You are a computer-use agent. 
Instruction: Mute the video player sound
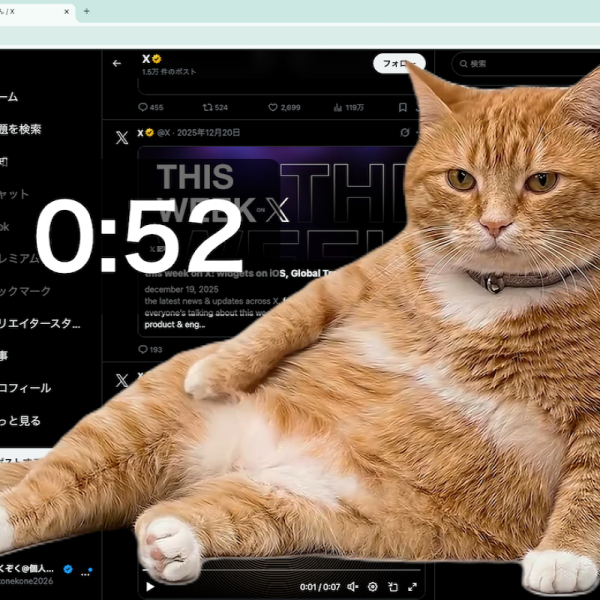(352, 587)
